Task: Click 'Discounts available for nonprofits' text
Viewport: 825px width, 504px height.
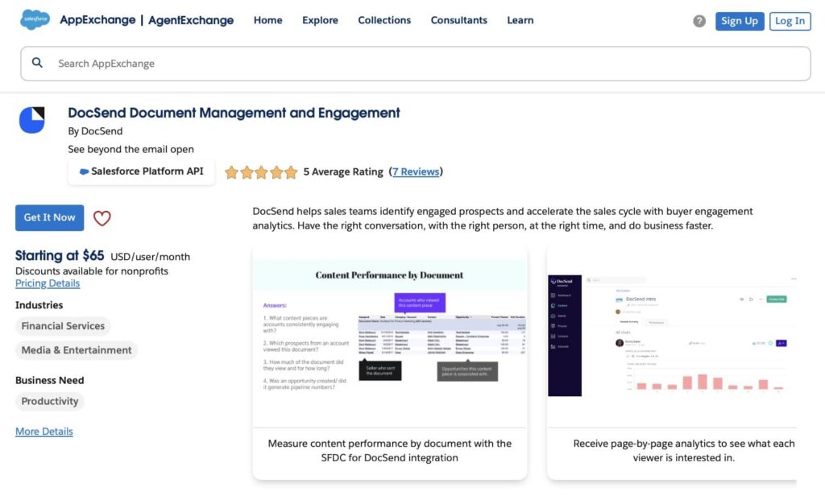Action: [92, 271]
